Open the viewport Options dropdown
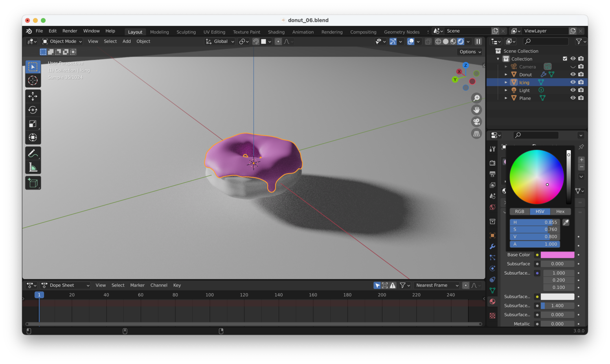The width and height of the screenshot is (610, 364). tap(470, 52)
